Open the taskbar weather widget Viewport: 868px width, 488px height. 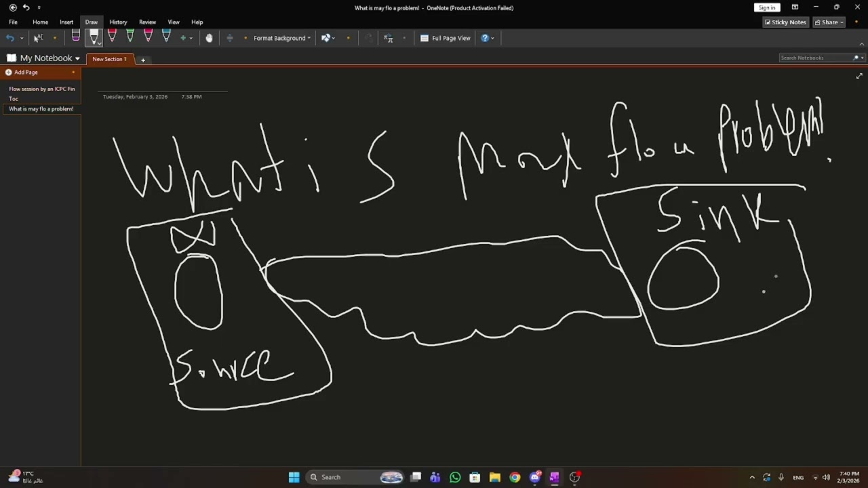pos(26,476)
